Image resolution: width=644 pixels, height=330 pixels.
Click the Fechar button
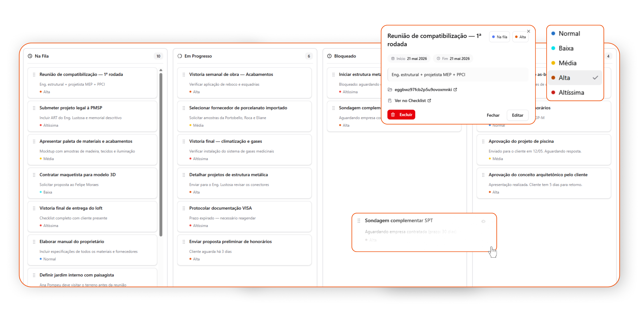(493, 115)
